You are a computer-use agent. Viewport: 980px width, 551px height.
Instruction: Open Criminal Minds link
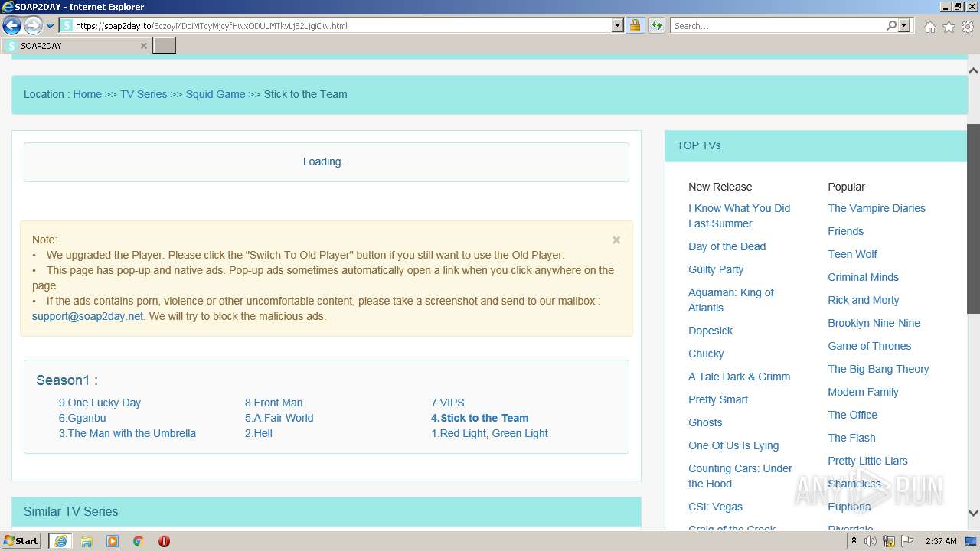coord(863,277)
